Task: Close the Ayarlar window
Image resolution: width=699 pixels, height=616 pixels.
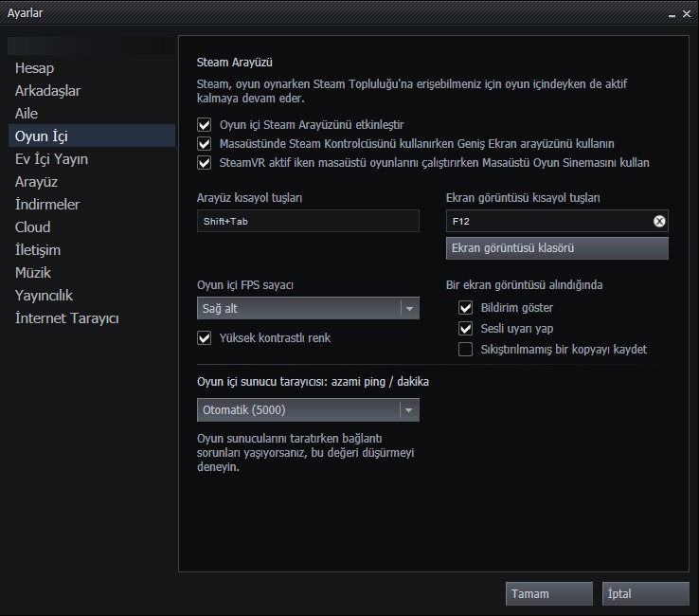Action: (x=687, y=14)
